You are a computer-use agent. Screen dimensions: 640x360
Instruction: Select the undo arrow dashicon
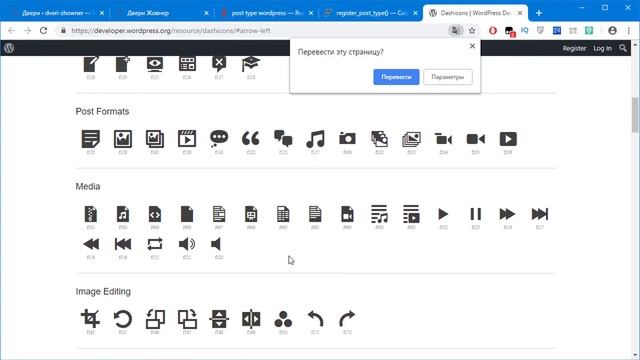pos(315,319)
